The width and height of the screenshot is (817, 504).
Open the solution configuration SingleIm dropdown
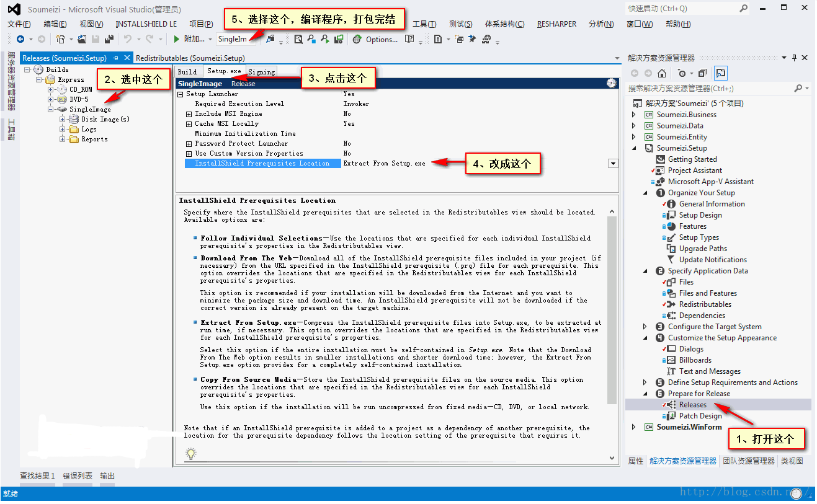pyautogui.click(x=236, y=39)
